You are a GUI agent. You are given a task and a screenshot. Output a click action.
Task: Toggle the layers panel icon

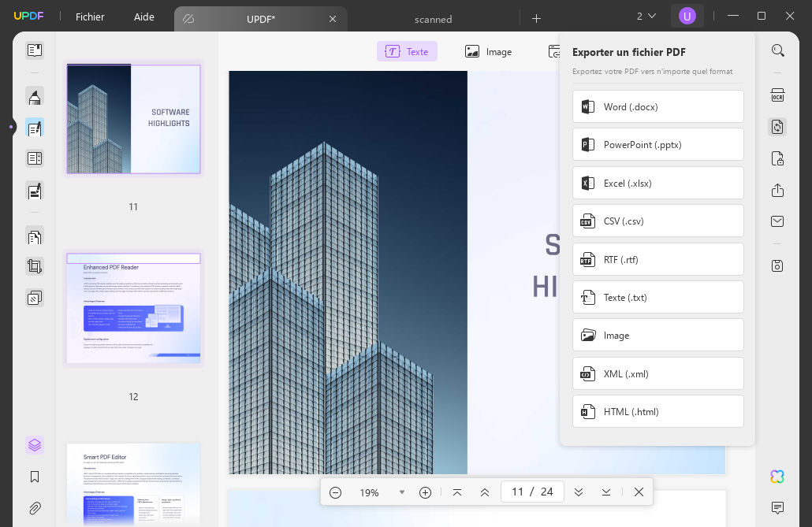[x=35, y=445]
